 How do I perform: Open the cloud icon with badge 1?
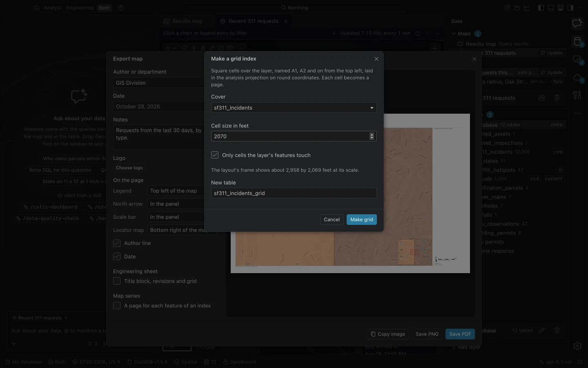(x=577, y=78)
